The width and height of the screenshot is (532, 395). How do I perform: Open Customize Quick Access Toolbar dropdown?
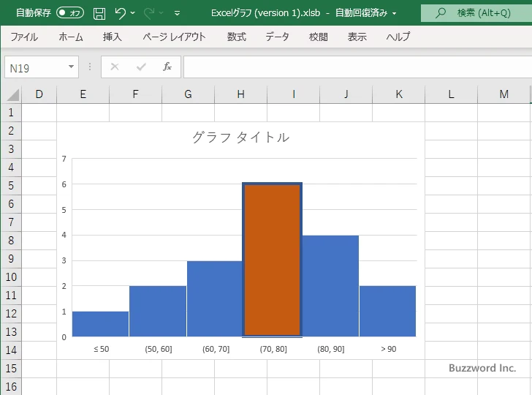pyautogui.click(x=178, y=13)
